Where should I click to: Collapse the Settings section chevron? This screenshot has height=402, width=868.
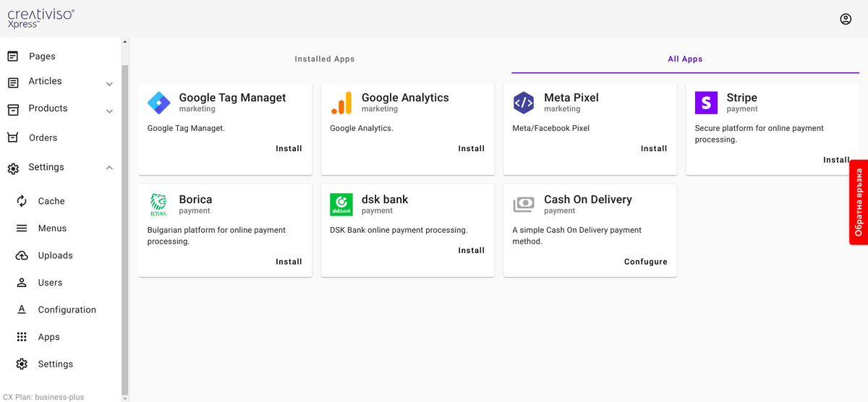(x=109, y=168)
